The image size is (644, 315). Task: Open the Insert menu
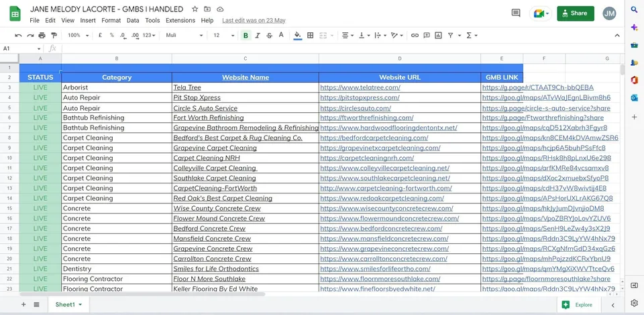click(x=88, y=20)
